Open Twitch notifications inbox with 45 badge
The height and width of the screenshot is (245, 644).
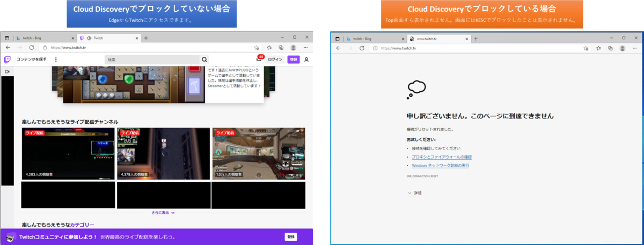(x=259, y=59)
